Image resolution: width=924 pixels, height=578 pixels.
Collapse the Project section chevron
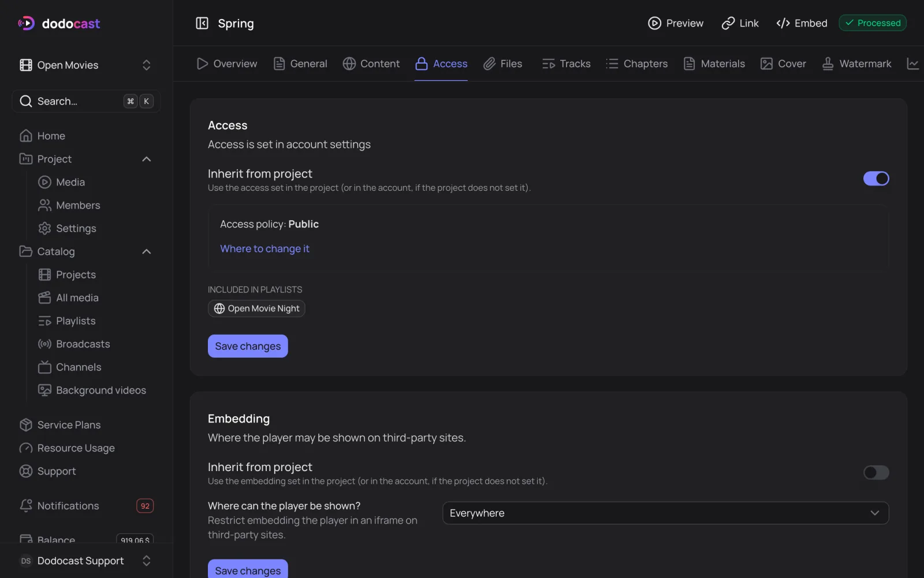coord(147,159)
